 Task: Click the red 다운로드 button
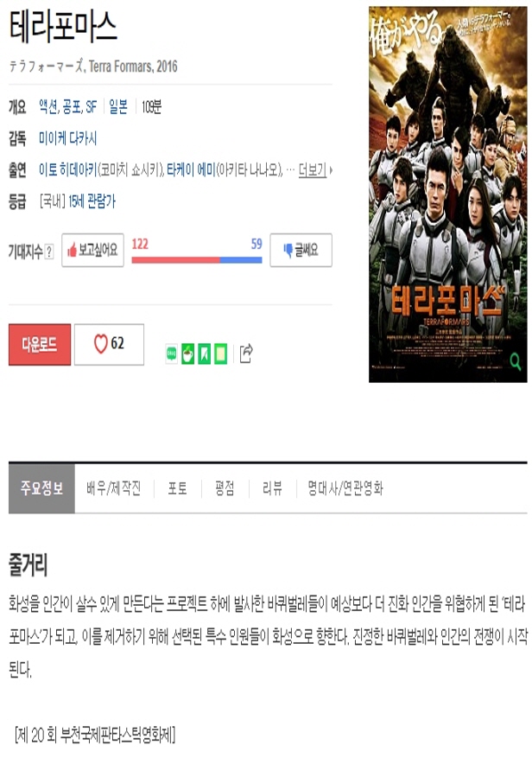click(40, 344)
